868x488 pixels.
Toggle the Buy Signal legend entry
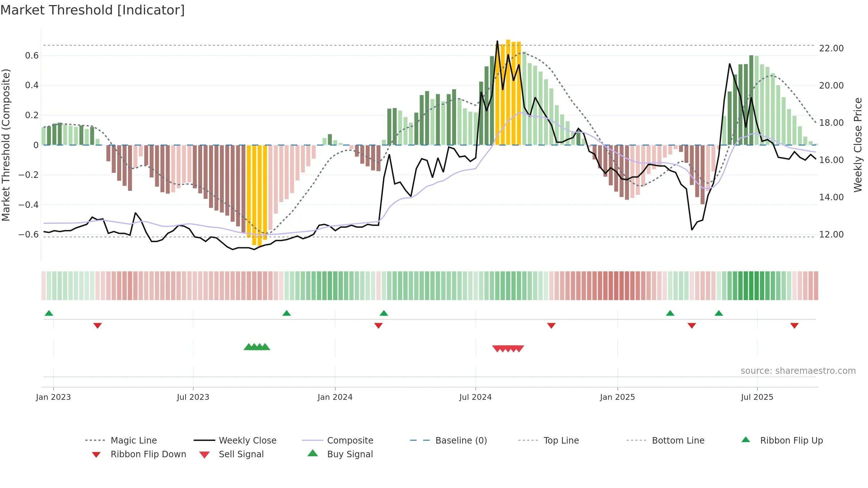[x=340, y=454]
